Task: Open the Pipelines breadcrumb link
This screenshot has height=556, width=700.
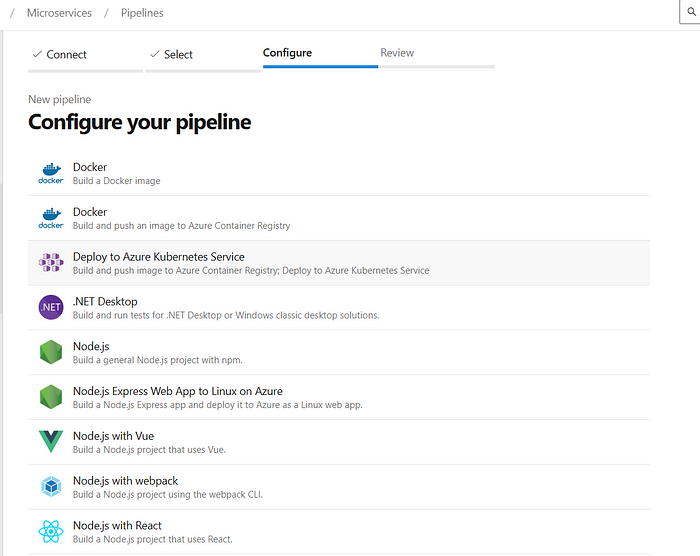Action: tap(142, 13)
